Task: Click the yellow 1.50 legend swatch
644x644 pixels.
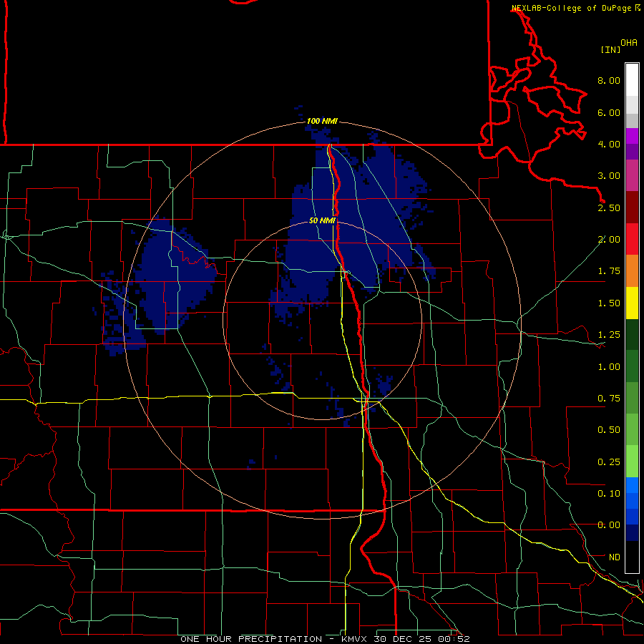Action: click(x=632, y=303)
